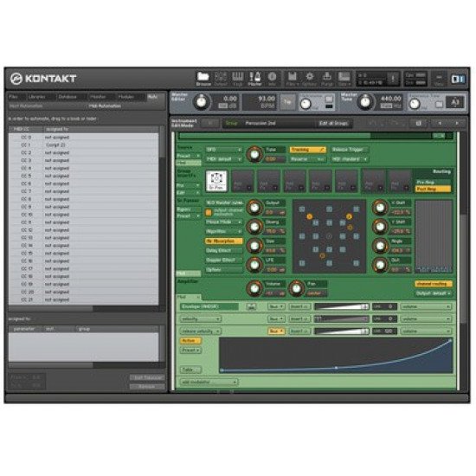The height and width of the screenshot is (476, 476).
Task: Toggle the Master editor icon
Action: (255, 79)
